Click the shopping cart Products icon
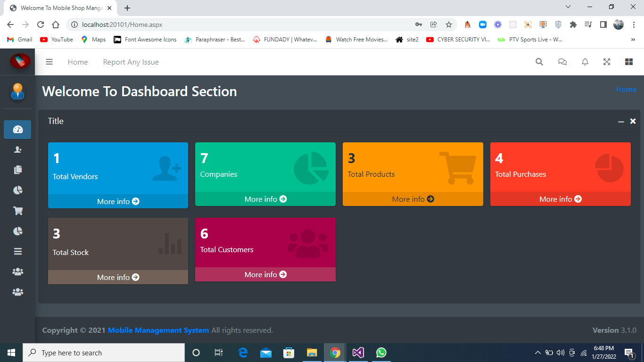The image size is (644, 362). (x=17, y=210)
